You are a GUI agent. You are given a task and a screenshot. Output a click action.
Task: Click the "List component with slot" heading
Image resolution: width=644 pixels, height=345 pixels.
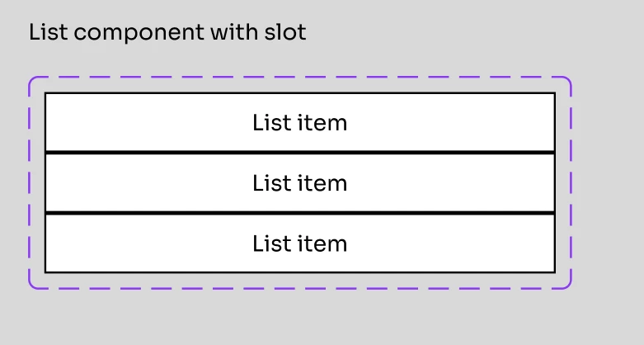coord(167,32)
